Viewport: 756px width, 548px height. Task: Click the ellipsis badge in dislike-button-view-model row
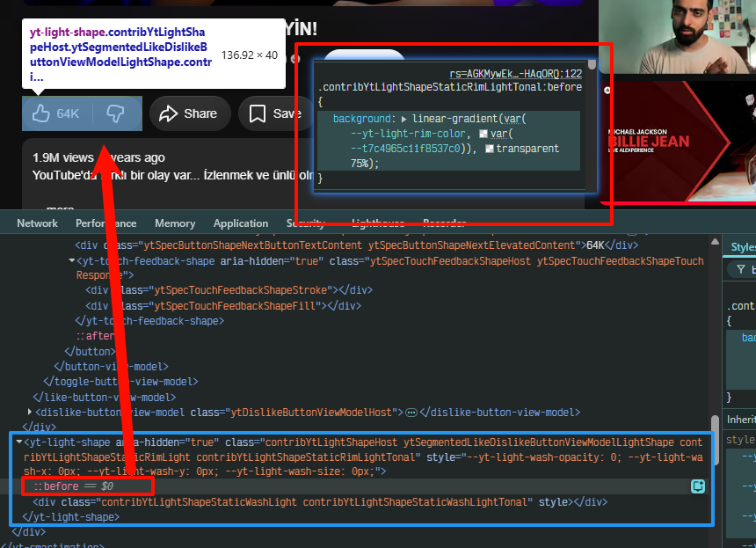[411, 413]
